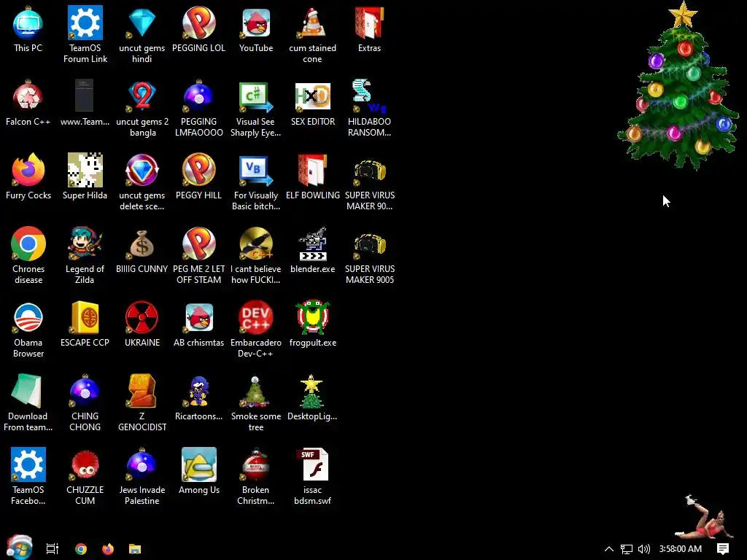Select the HILDABOO RANSOM... icon

(x=369, y=109)
